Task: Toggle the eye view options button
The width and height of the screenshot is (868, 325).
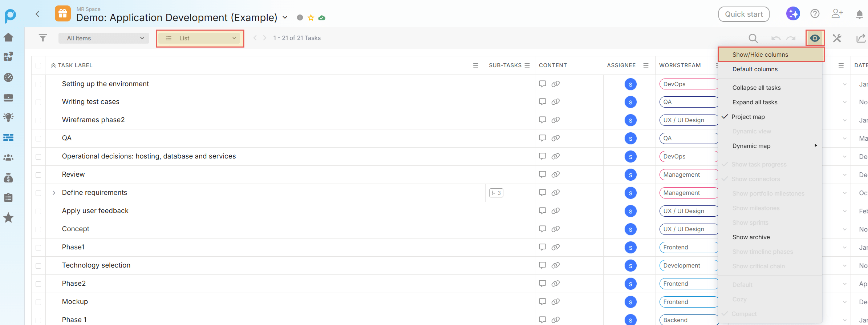Action: (x=815, y=38)
